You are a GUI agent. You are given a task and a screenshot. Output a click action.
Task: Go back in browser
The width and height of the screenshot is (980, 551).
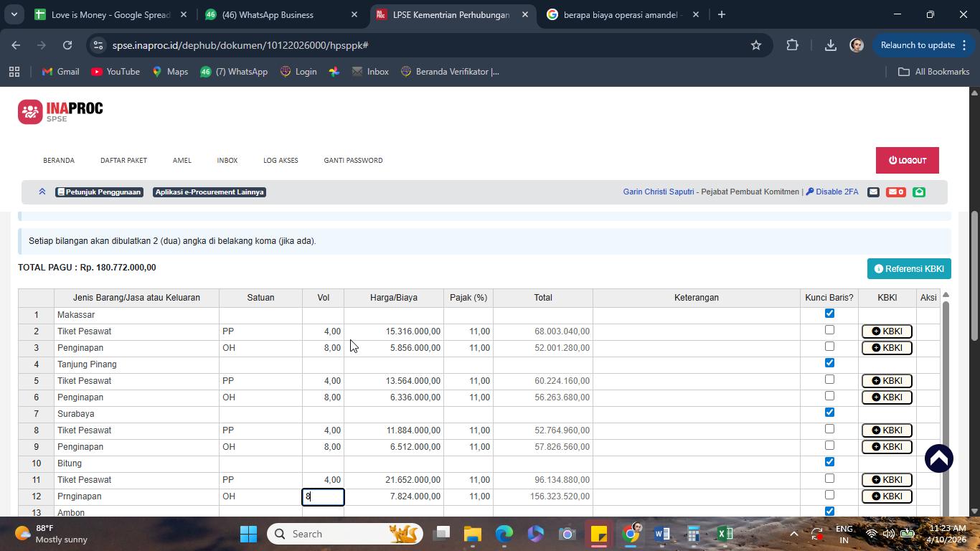[x=16, y=45]
